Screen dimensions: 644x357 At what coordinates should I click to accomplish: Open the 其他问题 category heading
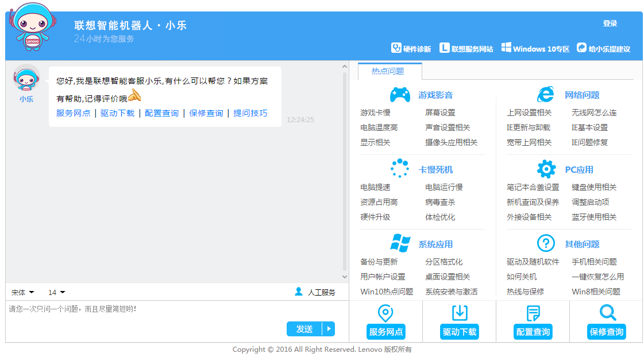582,245
